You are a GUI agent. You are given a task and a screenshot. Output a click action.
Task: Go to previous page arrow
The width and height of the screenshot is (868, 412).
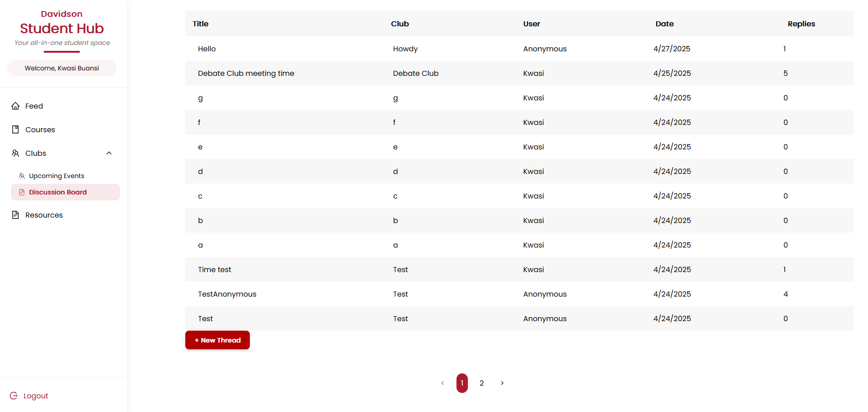coord(442,383)
